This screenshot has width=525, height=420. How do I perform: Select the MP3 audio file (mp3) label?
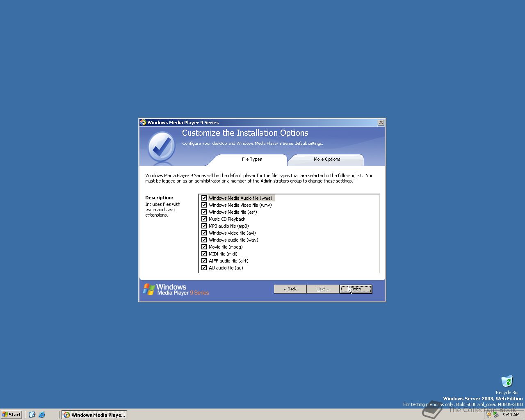click(x=228, y=226)
